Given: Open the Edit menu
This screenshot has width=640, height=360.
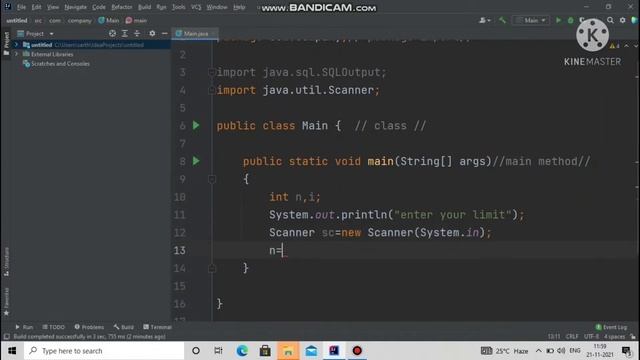Looking at the screenshot, I should [x=36, y=7].
